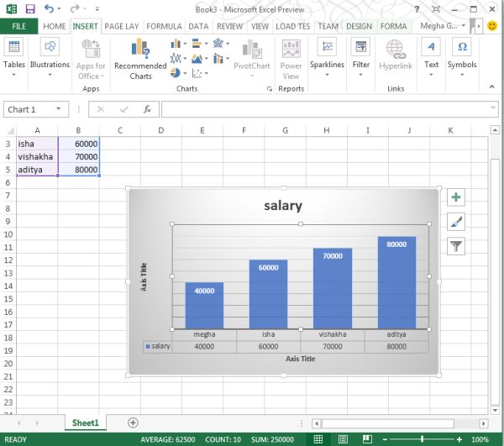Open the FILE tab
This screenshot has height=446, width=504.
pos(19,26)
